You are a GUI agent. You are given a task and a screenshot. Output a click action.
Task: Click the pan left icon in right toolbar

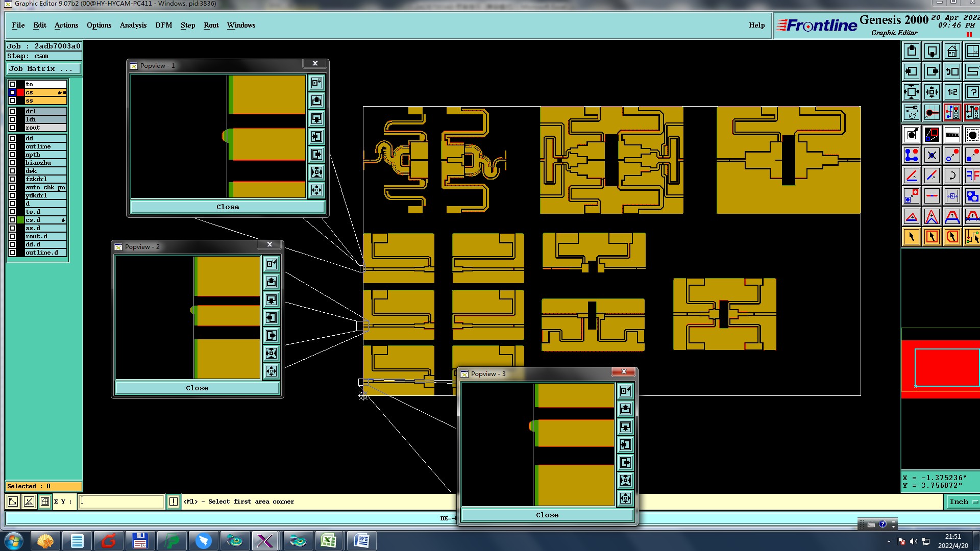click(x=912, y=71)
